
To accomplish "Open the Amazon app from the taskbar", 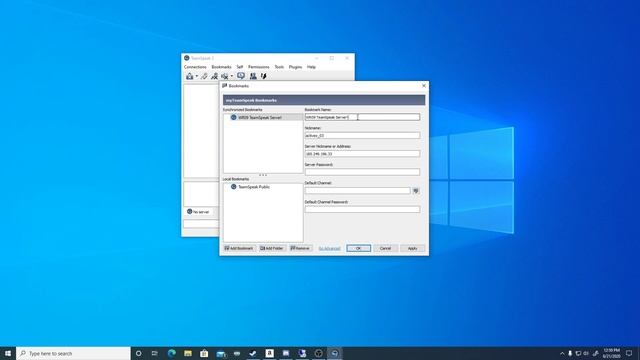I will (269, 353).
